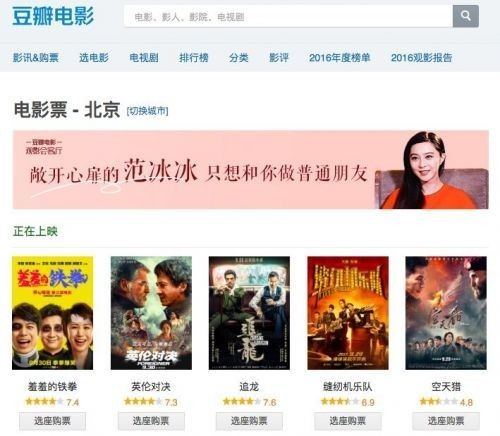Open 2016年度榜单 from the navigation
500x436 pixels.
click(340, 58)
